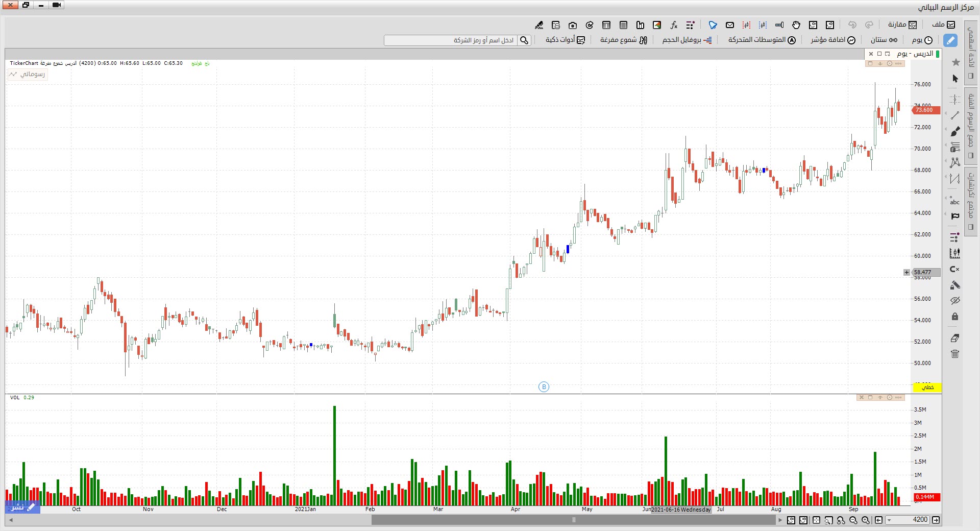Activate the hand pan tool
The height and width of the screenshot is (531, 980).
(x=796, y=25)
